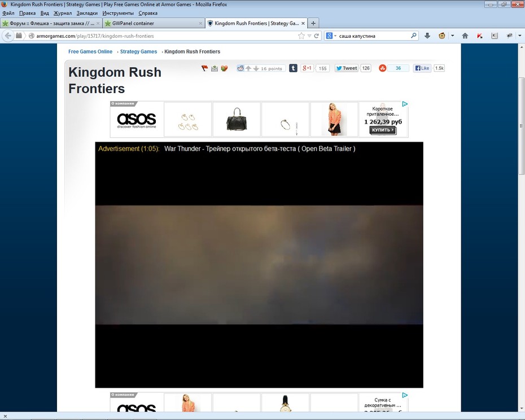This screenshot has height=420, width=525.
Task: Click the War Thunder advertisement video
Action: coord(259,265)
